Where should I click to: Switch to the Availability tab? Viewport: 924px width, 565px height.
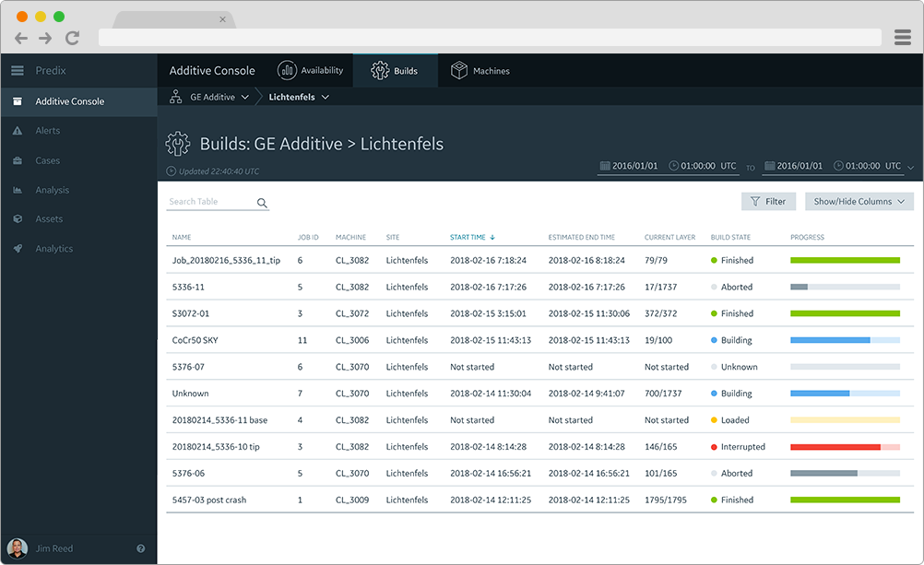(x=311, y=71)
